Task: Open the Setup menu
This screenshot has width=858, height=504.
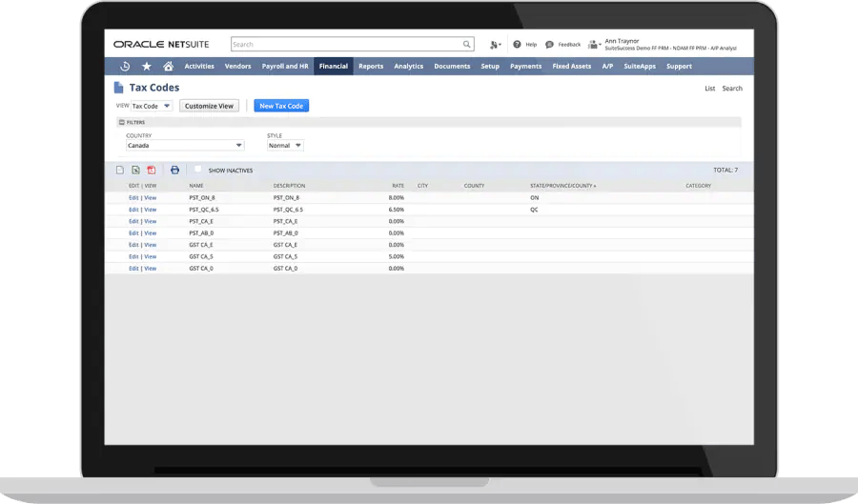Action: [x=490, y=66]
